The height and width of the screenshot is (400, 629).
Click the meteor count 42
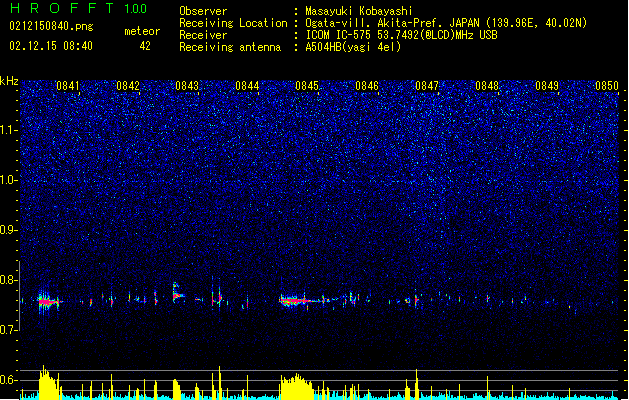(145, 46)
